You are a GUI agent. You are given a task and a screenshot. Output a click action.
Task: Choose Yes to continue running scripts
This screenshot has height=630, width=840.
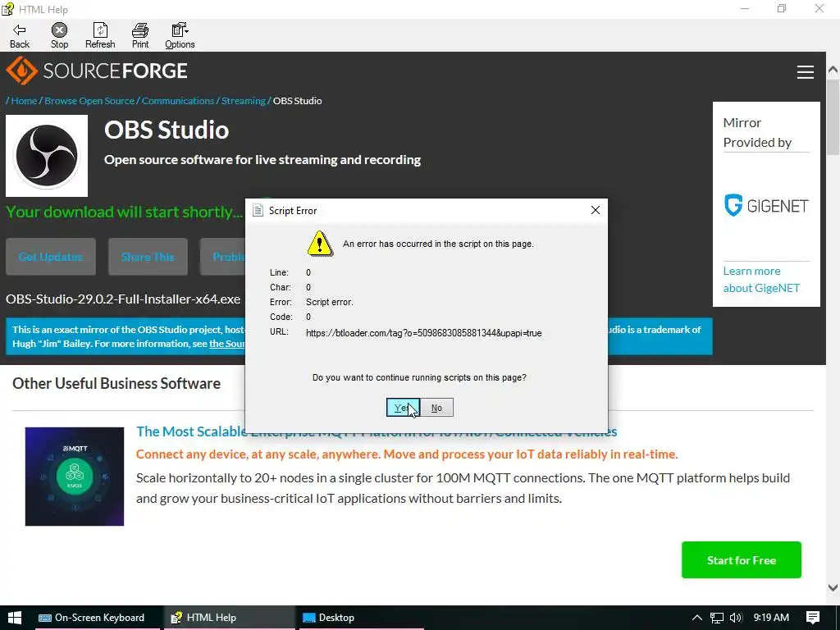coord(403,408)
